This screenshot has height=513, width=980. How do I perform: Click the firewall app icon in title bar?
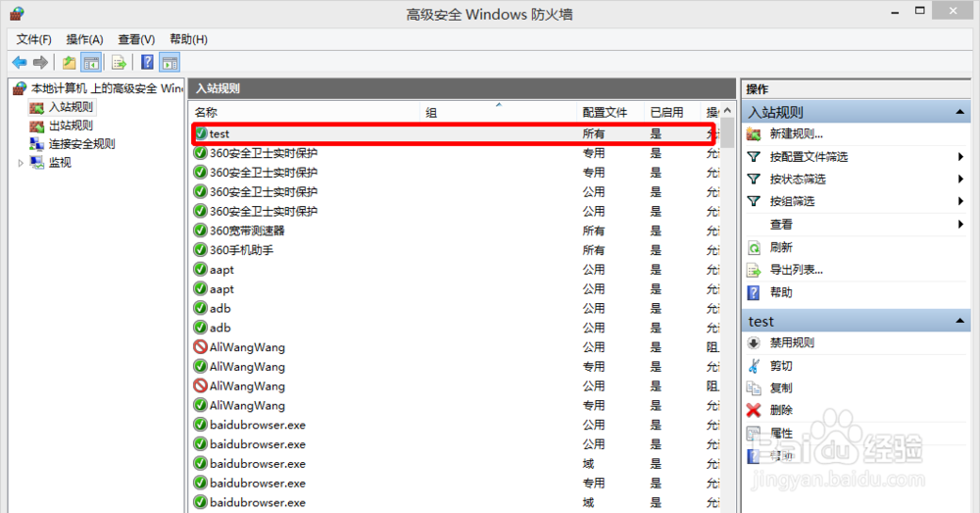coord(17,13)
